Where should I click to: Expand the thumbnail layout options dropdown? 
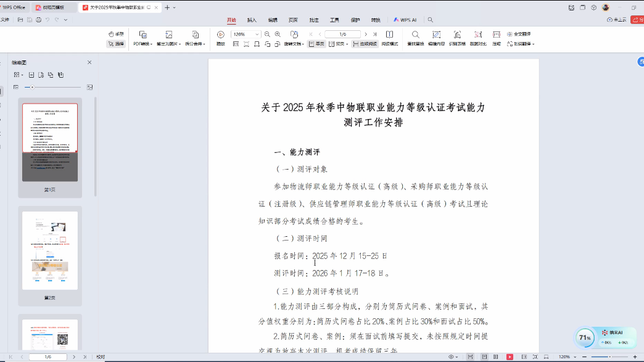[x=19, y=75]
